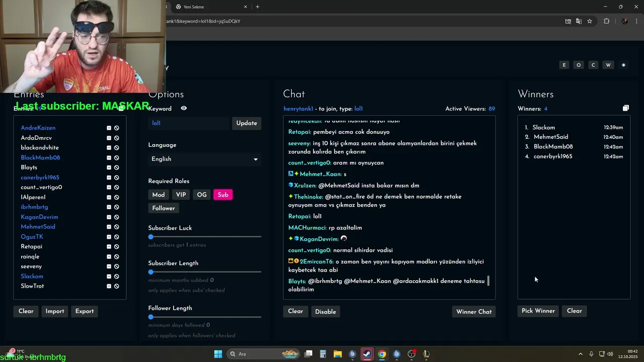Remove the IAlperenI entry with its minus icon
644x362 pixels.
[109, 197]
